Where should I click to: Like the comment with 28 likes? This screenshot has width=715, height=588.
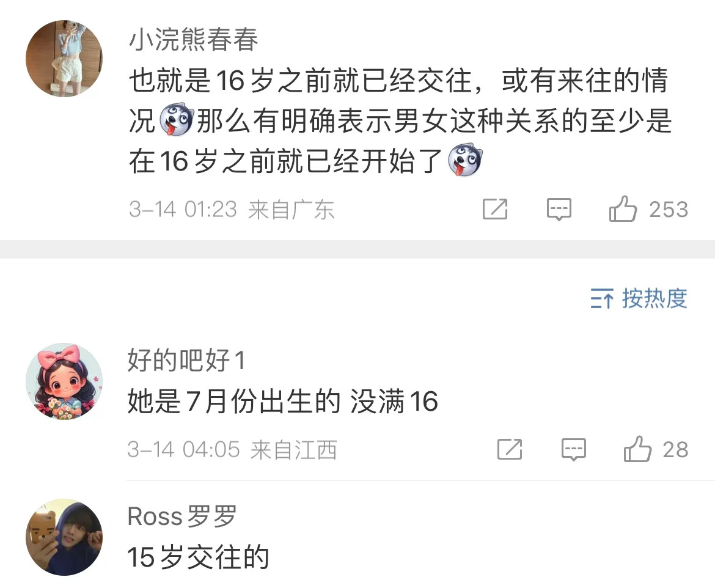(637, 449)
